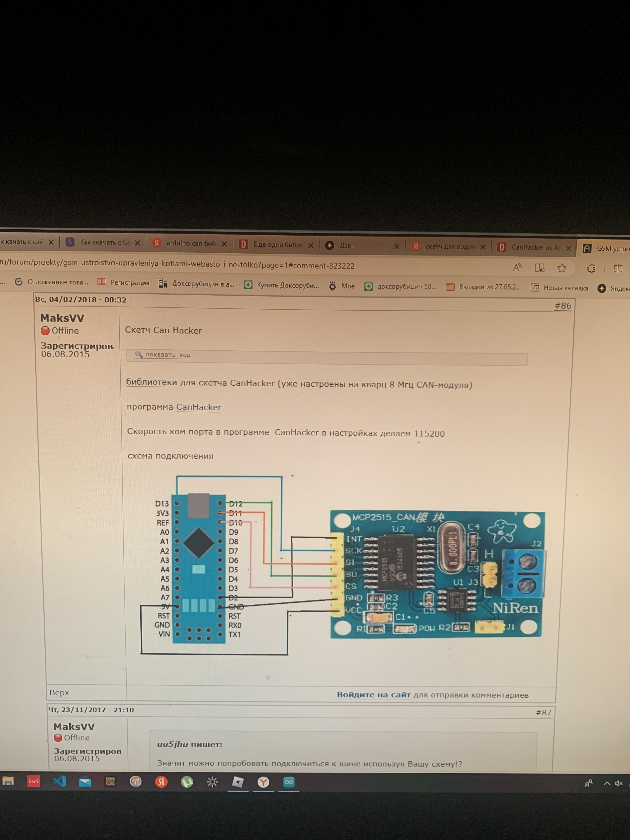The image size is (630, 840).
Task: Click username 'MaksVV' in post #86
Action: pos(62,318)
